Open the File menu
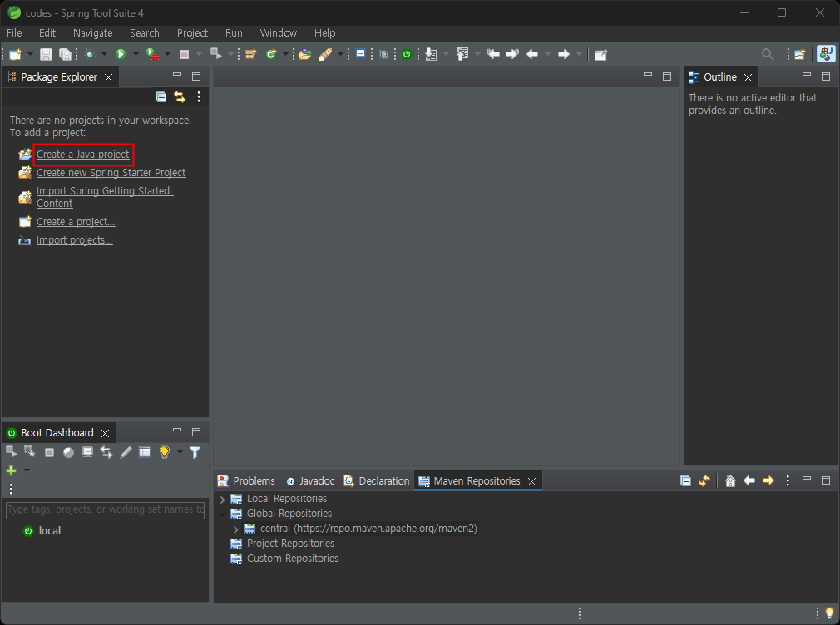 (x=14, y=32)
